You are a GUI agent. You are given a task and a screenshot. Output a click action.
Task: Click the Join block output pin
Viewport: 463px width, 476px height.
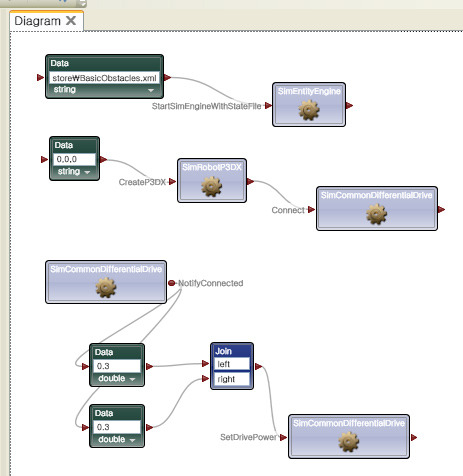pos(259,367)
